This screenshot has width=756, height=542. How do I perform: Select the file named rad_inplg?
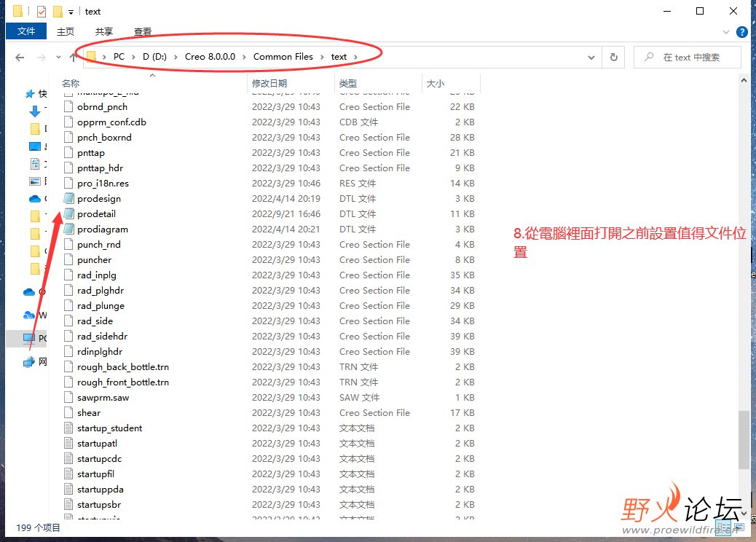click(x=96, y=275)
